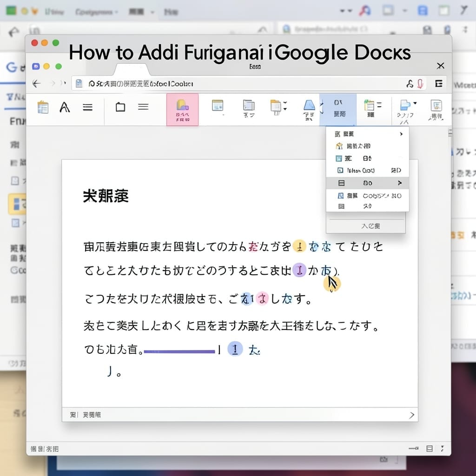Click the blue save icon in background top bar

click(423, 11)
